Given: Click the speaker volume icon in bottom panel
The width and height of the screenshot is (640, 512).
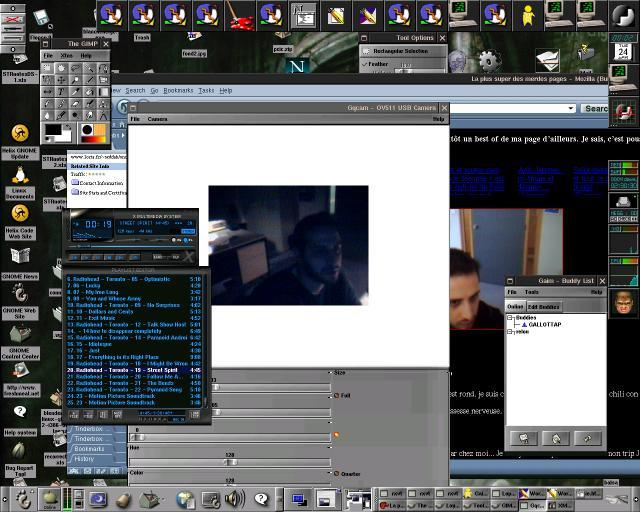Looking at the screenshot, I should pyautogui.click(x=234, y=499).
